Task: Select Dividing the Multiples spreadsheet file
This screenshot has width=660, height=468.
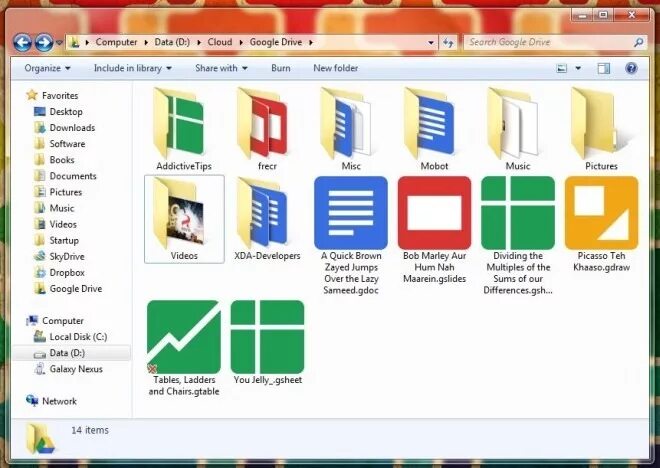Action: 518,236
